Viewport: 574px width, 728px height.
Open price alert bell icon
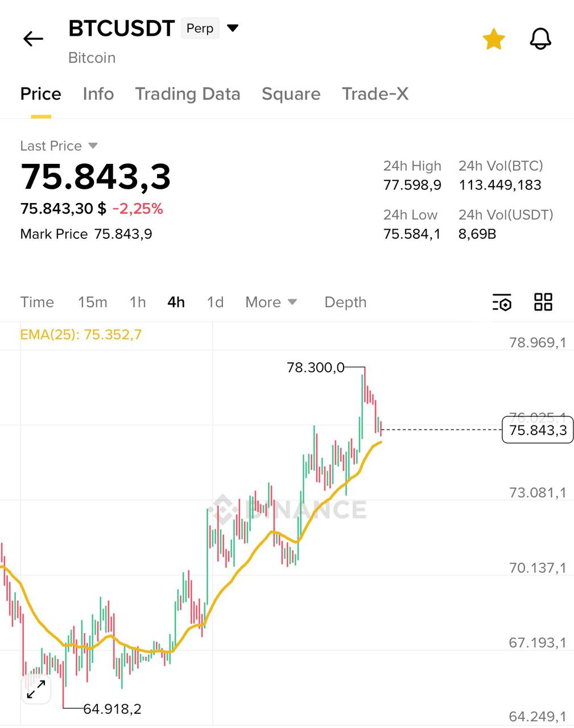pyautogui.click(x=540, y=39)
